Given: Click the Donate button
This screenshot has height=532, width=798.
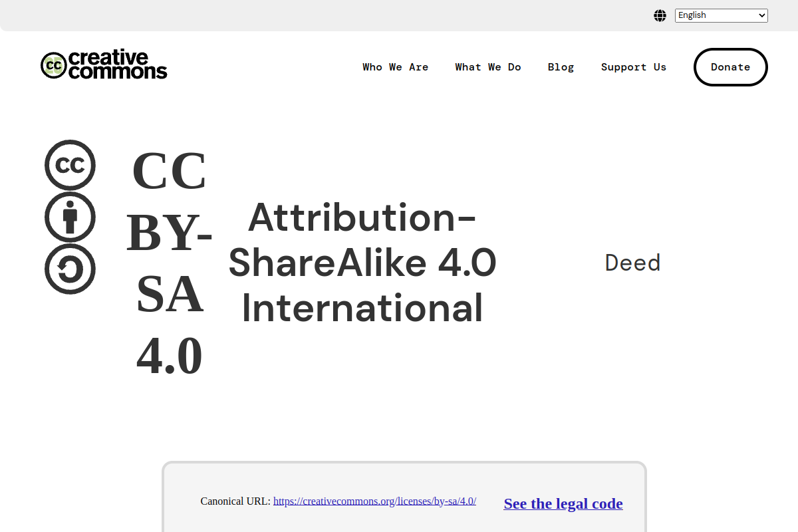Looking at the screenshot, I should [731, 67].
